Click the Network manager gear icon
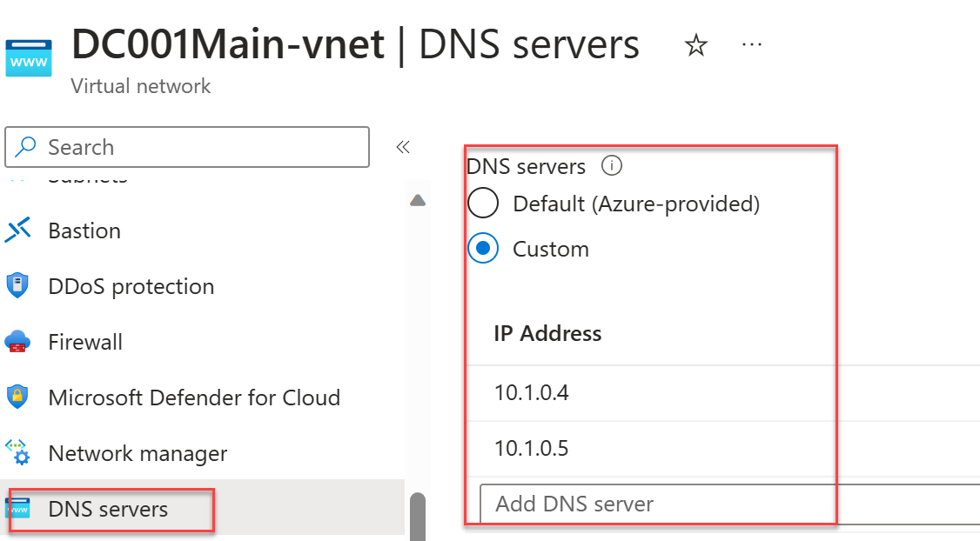980x541 pixels. 17,453
